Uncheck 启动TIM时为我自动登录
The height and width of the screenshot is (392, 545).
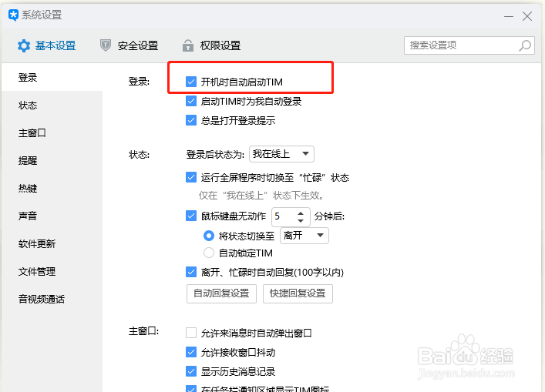191,102
